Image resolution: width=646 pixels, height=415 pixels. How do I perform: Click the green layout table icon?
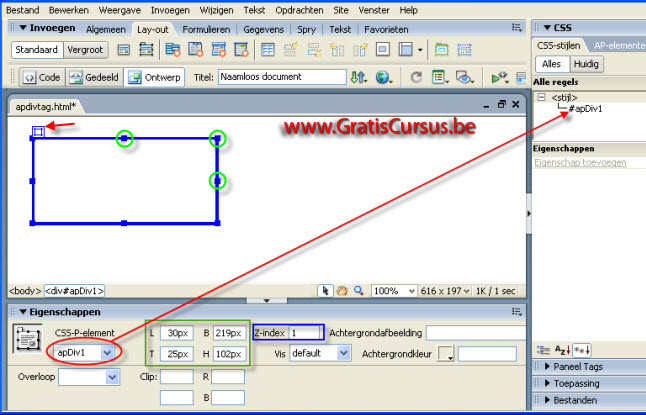point(441,50)
